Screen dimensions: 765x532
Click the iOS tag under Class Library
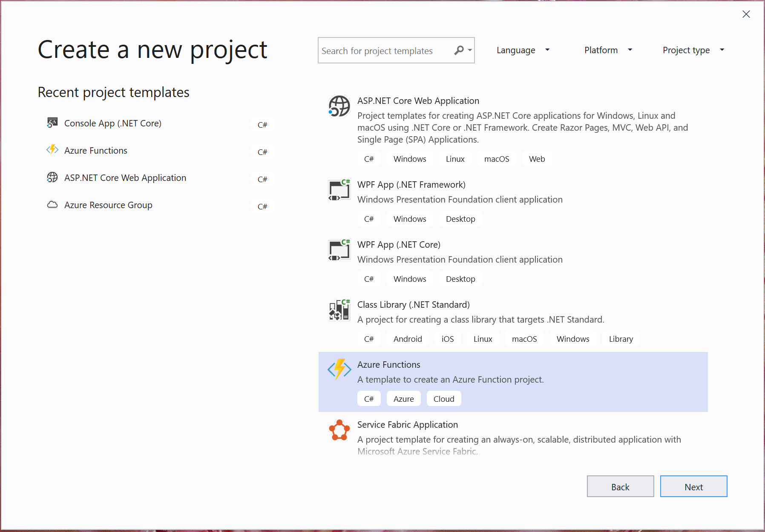pyautogui.click(x=448, y=339)
